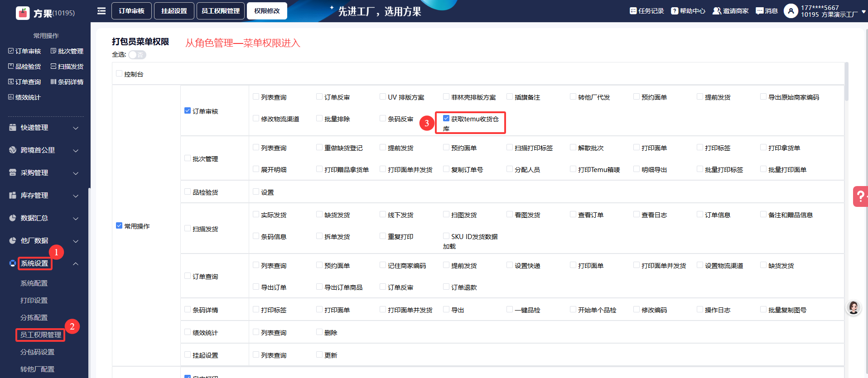Check the 转他厂代发 checkbox
The image size is (868, 378).
pyautogui.click(x=573, y=96)
